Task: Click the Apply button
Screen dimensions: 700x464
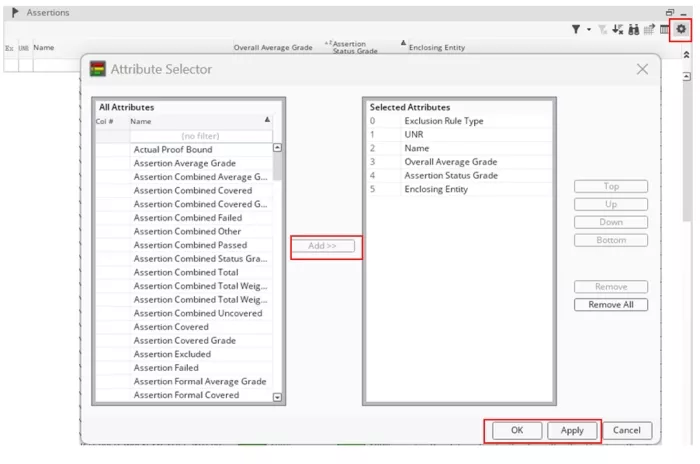Action: 572,430
